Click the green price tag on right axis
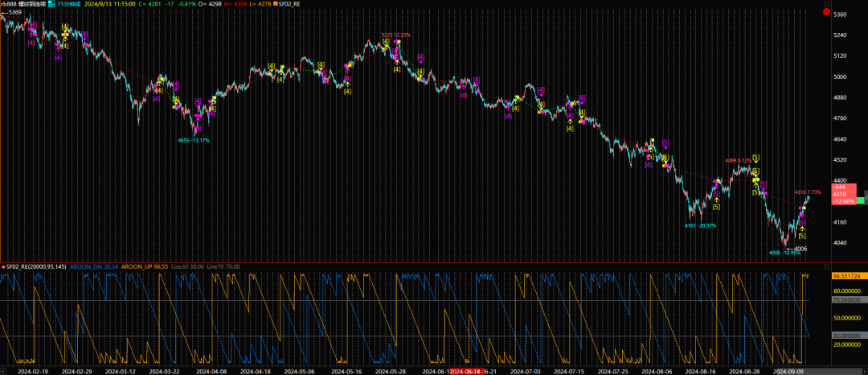The image size is (868, 375). [x=860, y=200]
